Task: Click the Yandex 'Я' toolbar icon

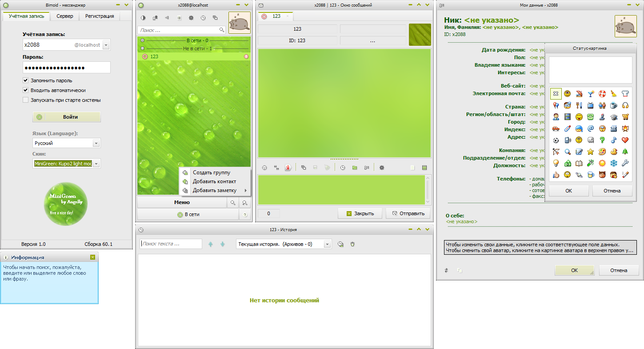Action: pyautogui.click(x=288, y=168)
